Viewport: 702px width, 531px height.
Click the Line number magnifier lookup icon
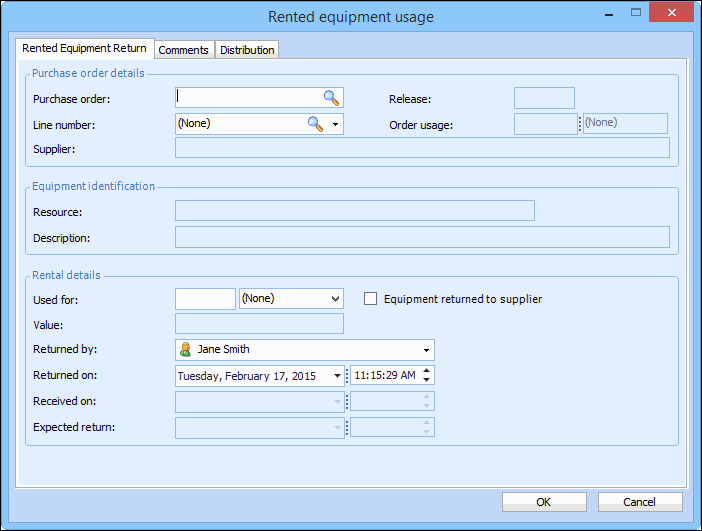click(315, 124)
